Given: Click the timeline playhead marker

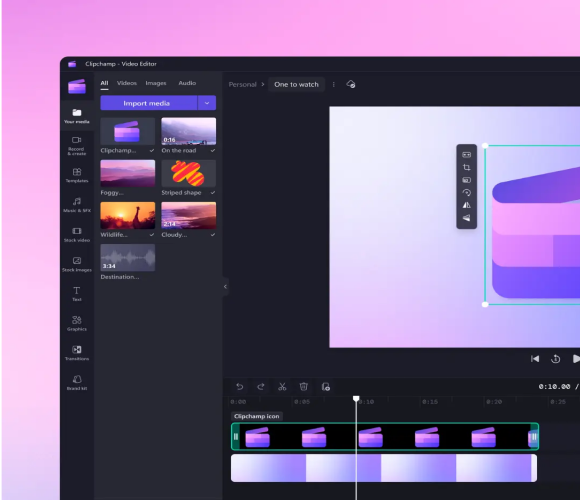Looking at the screenshot, I should click(x=356, y=398).
